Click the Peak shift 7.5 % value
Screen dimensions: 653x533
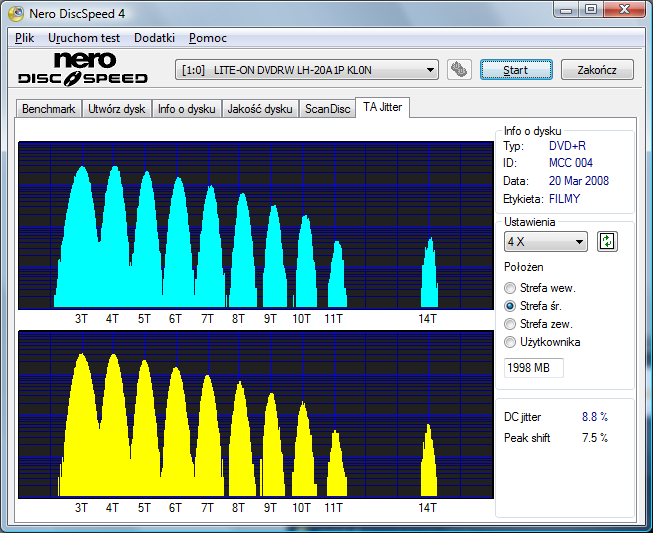click(x=595, y=438)
